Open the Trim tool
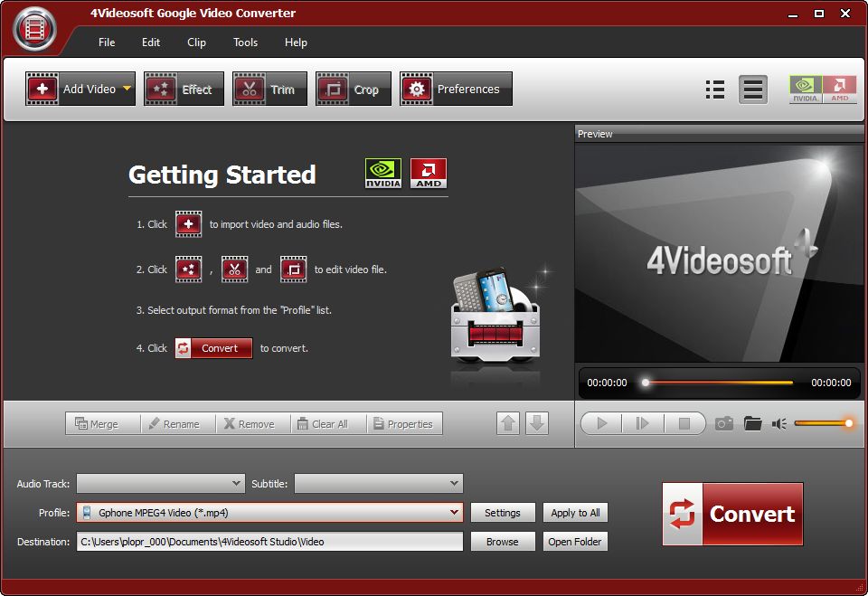The image size is (868, 596). 269,89
